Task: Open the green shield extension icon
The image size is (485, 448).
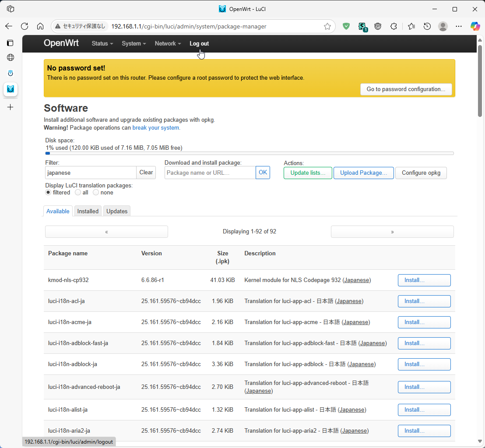Action: [346, 26]
